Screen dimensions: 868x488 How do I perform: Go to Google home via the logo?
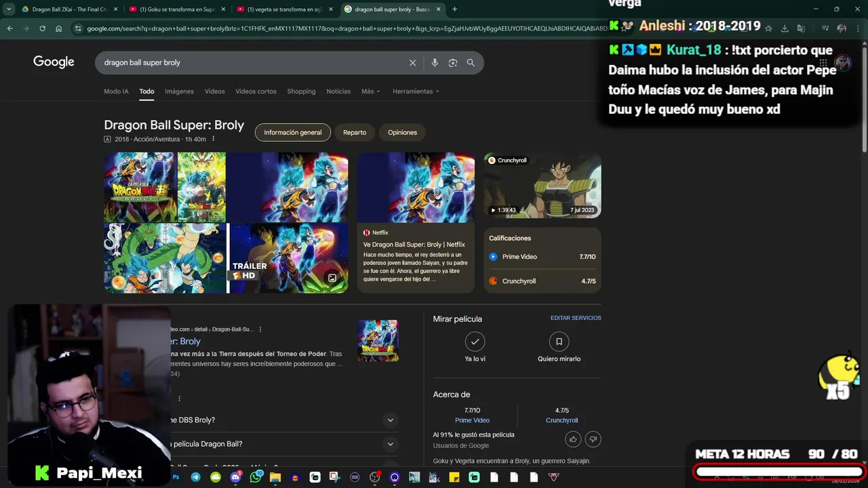pyautogui.click(x=54, y=62)
